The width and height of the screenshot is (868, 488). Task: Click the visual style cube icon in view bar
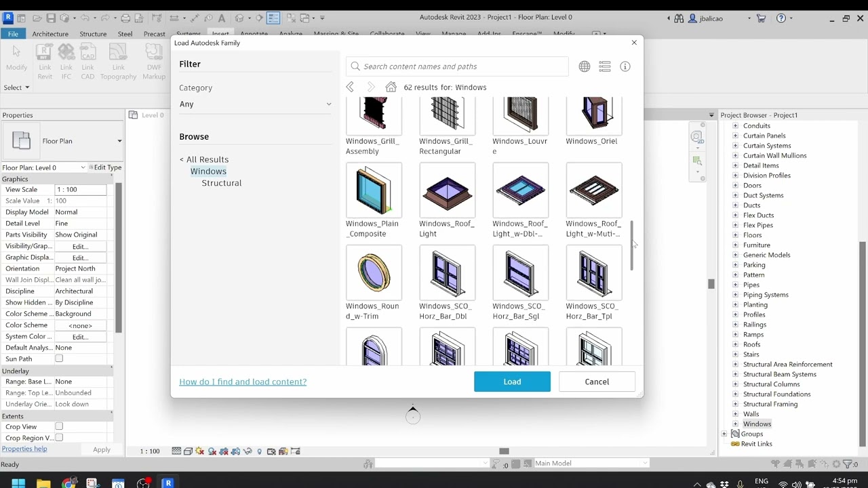[188, 451]
